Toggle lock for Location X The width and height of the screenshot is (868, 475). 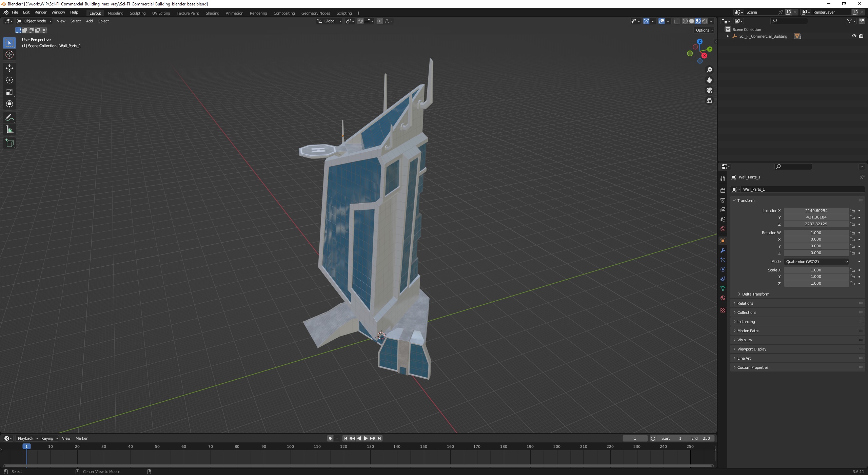coord(852,211)
